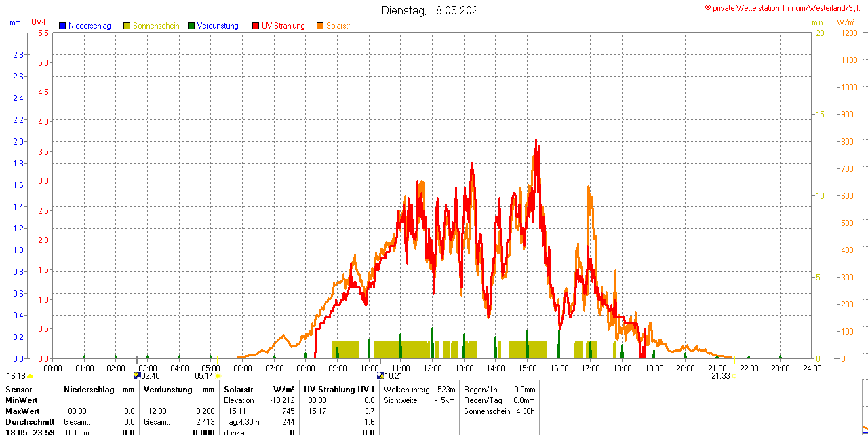Click the yellow Sonnenschein legend square

[x=127, y=26]
